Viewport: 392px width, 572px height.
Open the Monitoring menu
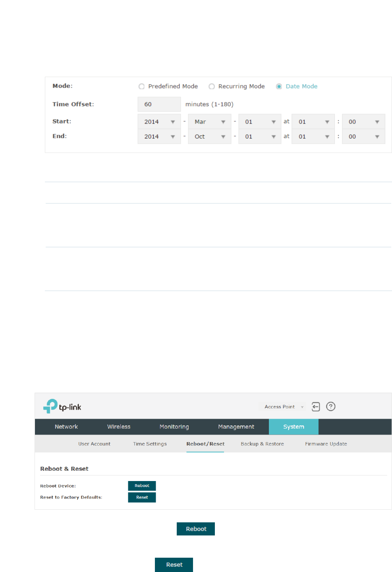click(174, 427)
